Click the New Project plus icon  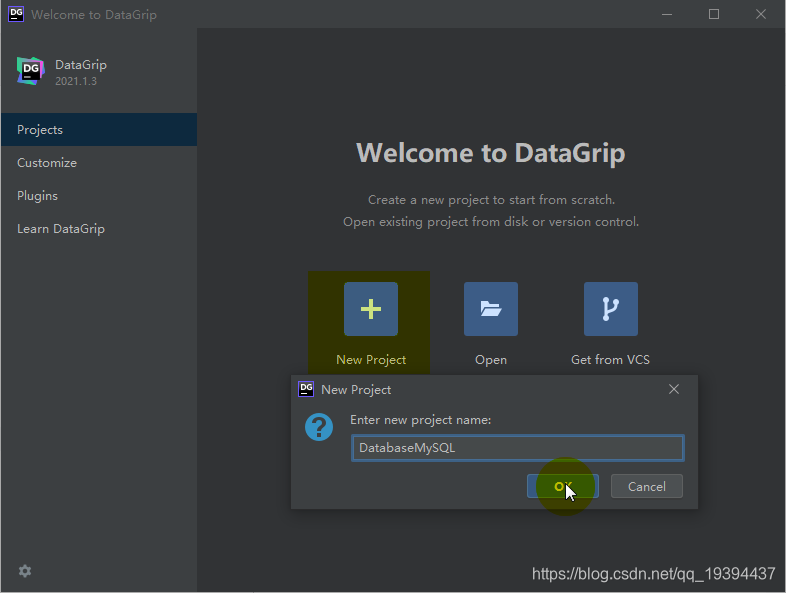pyautogui.click(x=370, y=309)
